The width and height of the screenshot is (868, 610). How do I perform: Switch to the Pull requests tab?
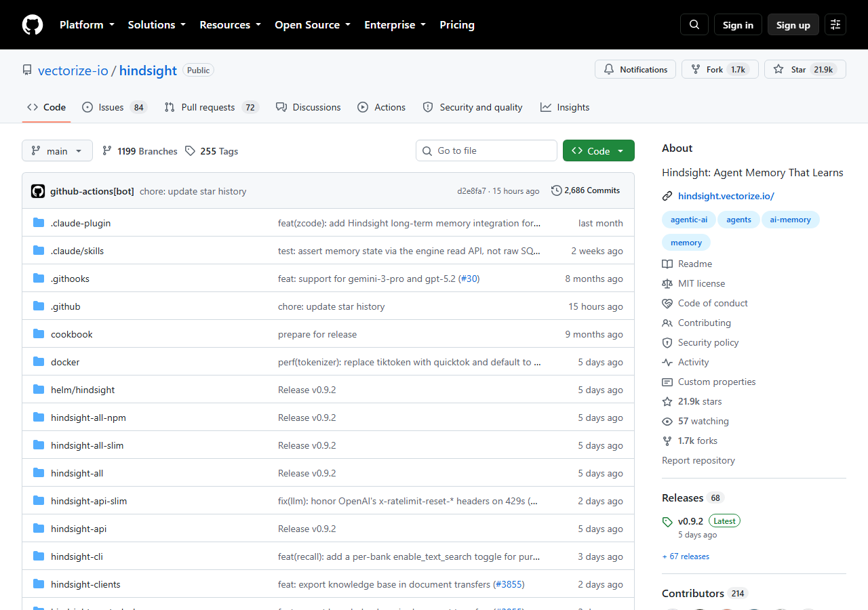pos(212,107)
